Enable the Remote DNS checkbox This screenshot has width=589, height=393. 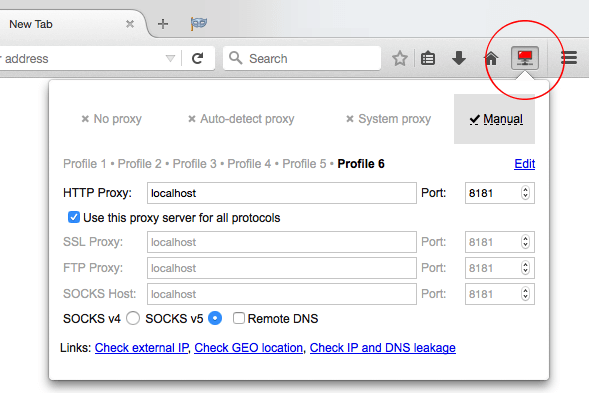coord(239,318)
